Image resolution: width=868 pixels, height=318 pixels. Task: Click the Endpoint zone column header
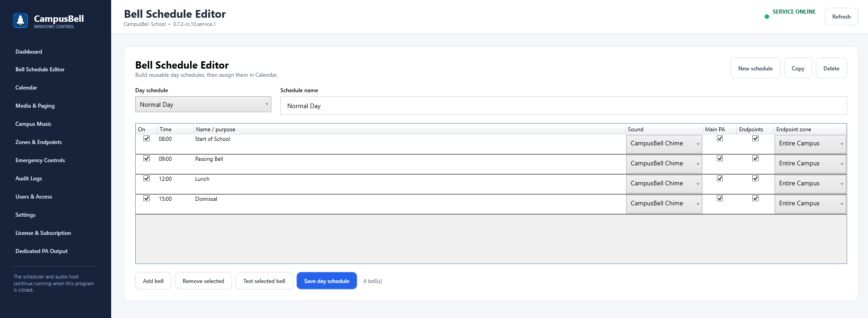coord(810,129)
